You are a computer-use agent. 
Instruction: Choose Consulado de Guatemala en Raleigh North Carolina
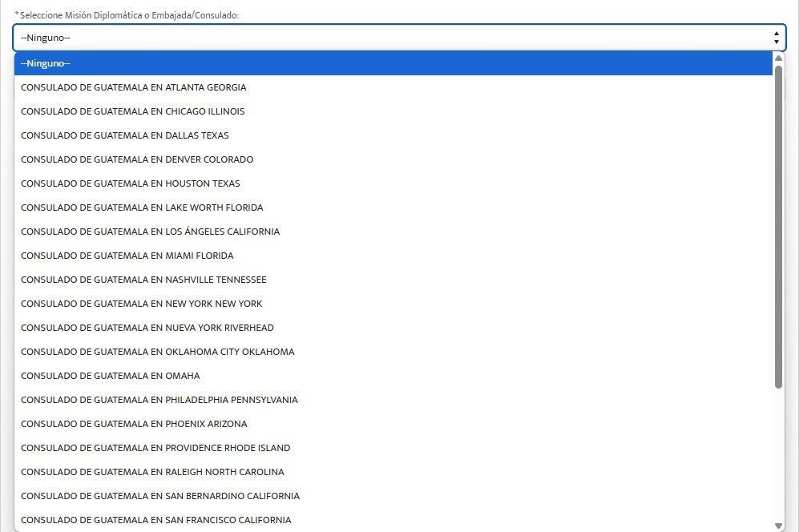393,471
